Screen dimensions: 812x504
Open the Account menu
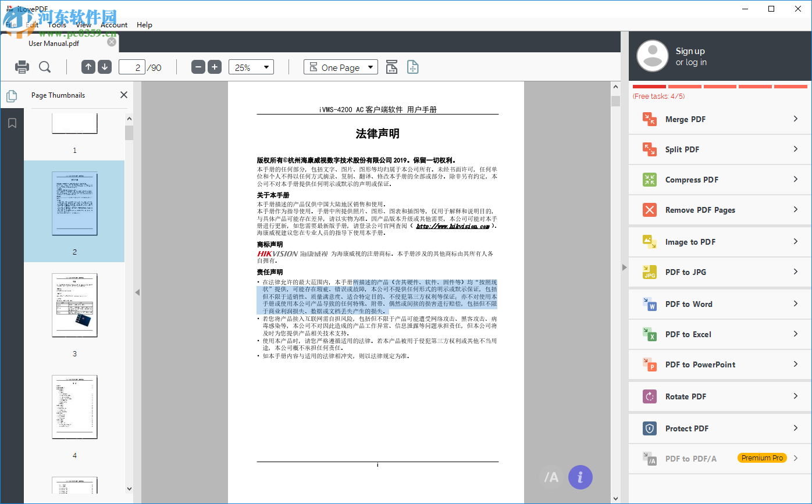pos(114,24)
